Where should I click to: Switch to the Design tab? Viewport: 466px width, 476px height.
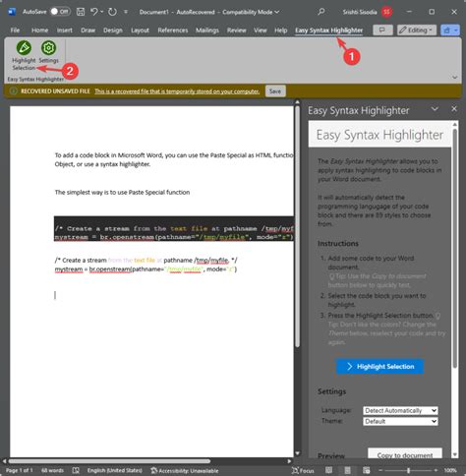113,30
